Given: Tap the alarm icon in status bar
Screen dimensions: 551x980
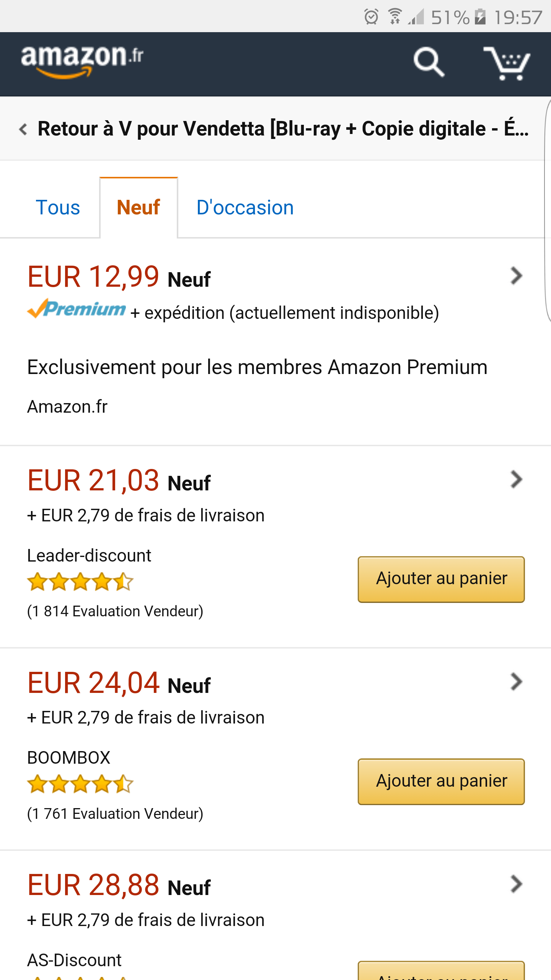Looking at the screenshot, I should coord(371,17).
